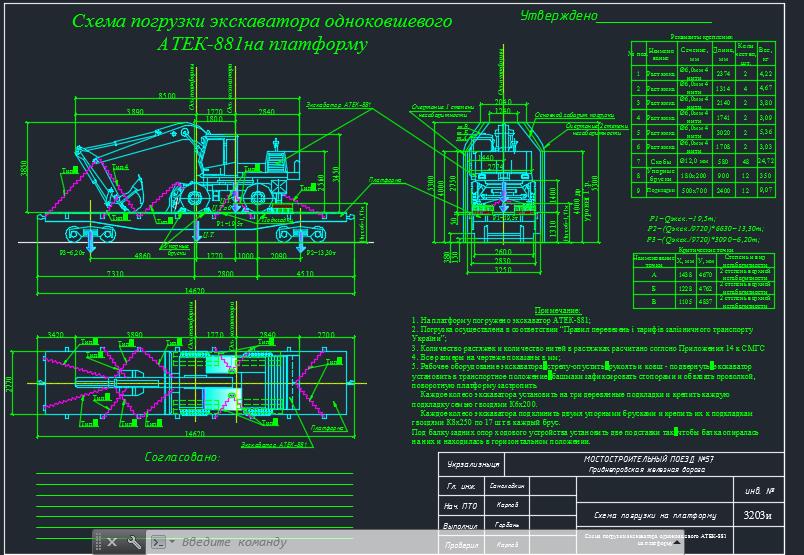The height and width of the screenshot is (555, 804).
Task: Click the 'Выполнил' cell
Action: pyautogui.click(x=461, y=526)
